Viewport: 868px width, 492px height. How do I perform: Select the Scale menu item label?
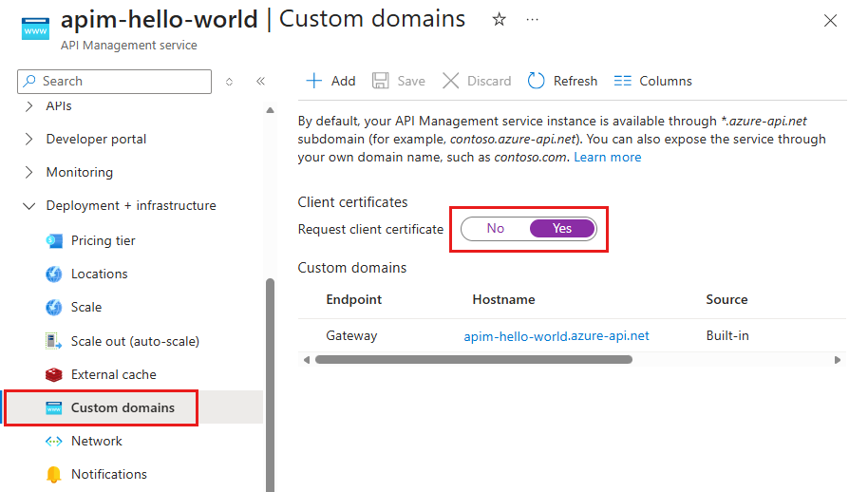tap(86, 307)
